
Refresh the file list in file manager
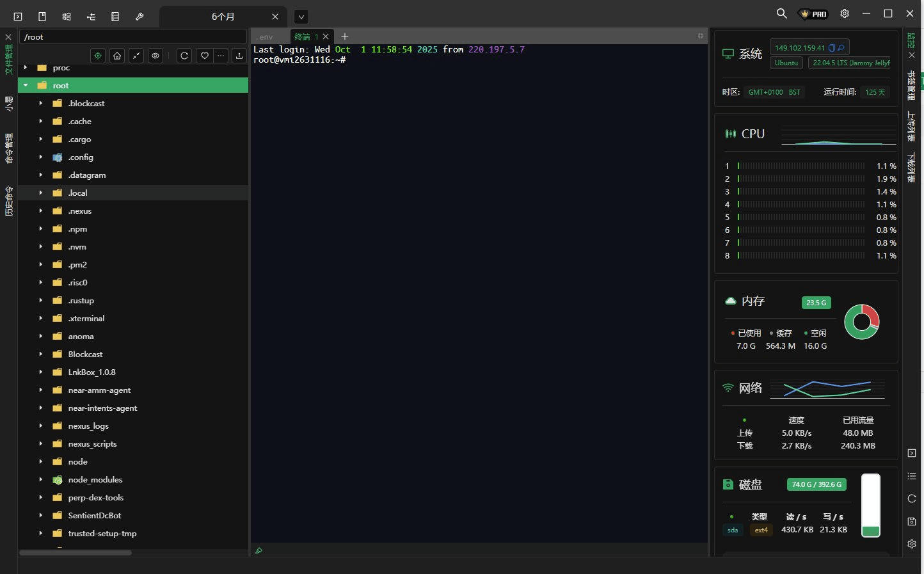[184, 56]
